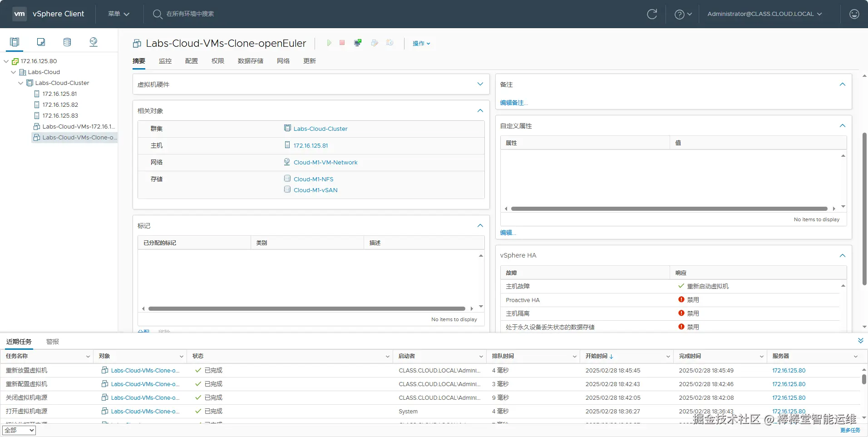Collapse the 自定义属性 card
Viewport: 868px width, 437px height.
coord(843,125)
